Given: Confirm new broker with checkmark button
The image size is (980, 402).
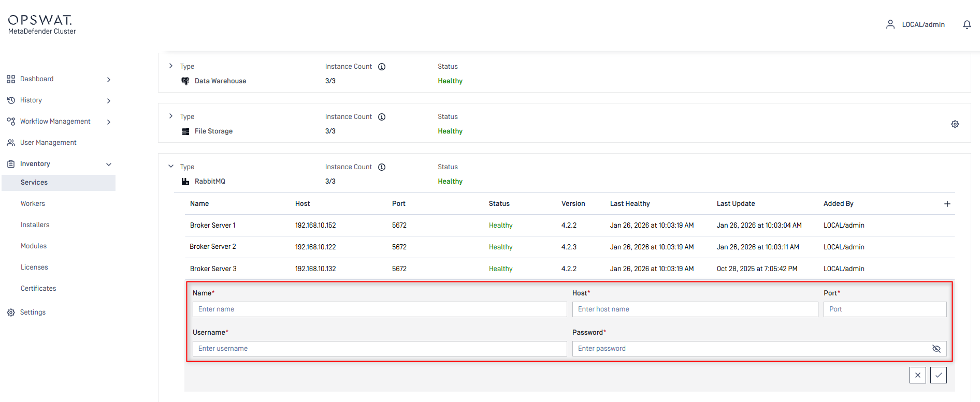Looking at the screenshot, I should [938, 375].
